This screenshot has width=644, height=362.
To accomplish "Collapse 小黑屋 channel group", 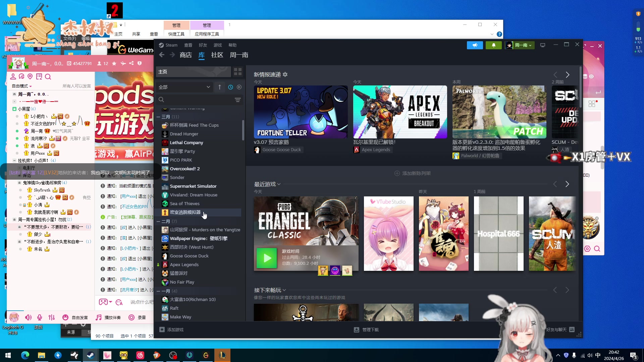I will click(x=14, y=109).
